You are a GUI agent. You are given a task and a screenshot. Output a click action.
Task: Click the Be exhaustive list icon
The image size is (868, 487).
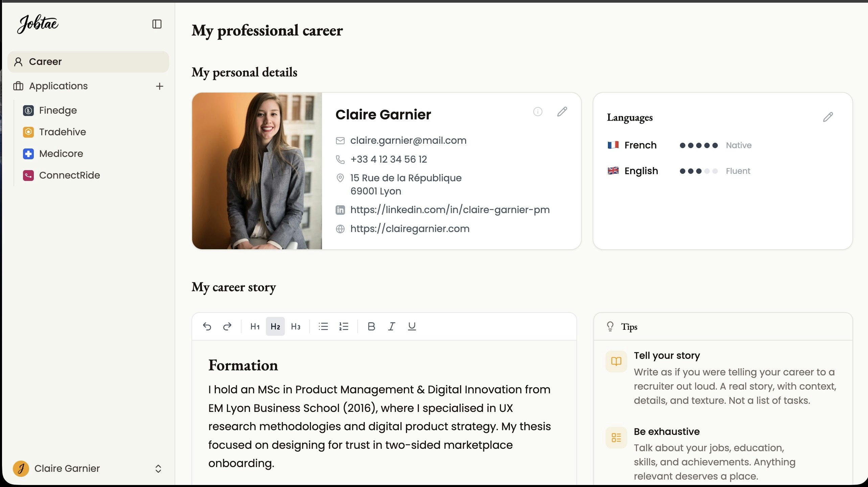pyautogui.click(x=616, y=437)
